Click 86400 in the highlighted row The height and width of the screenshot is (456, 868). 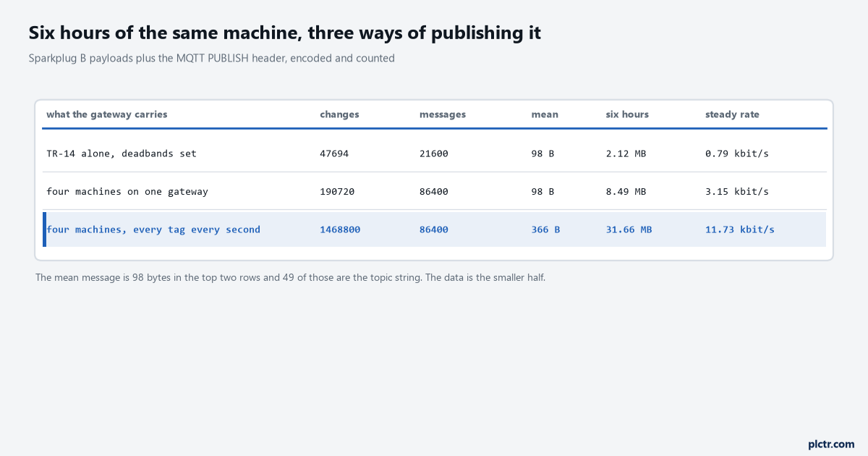point(434,229)
